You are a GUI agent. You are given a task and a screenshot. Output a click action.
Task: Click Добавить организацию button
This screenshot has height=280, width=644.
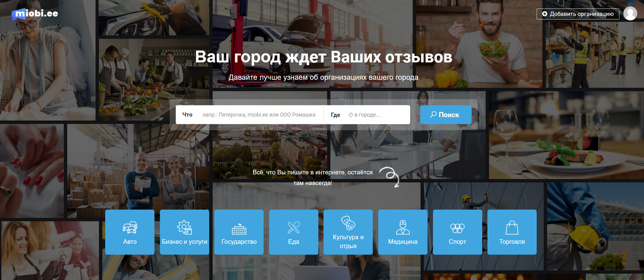click(x=577, y=14)
